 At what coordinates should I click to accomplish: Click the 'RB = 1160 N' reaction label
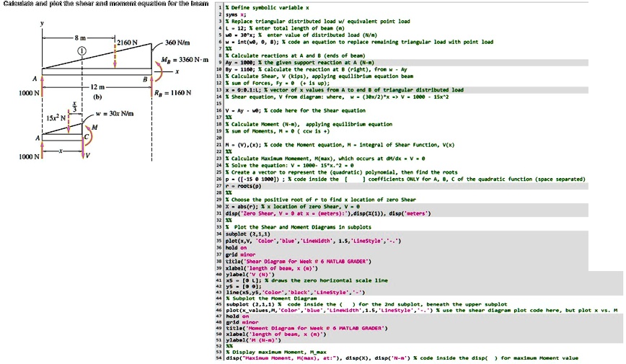tap(172, 93)
